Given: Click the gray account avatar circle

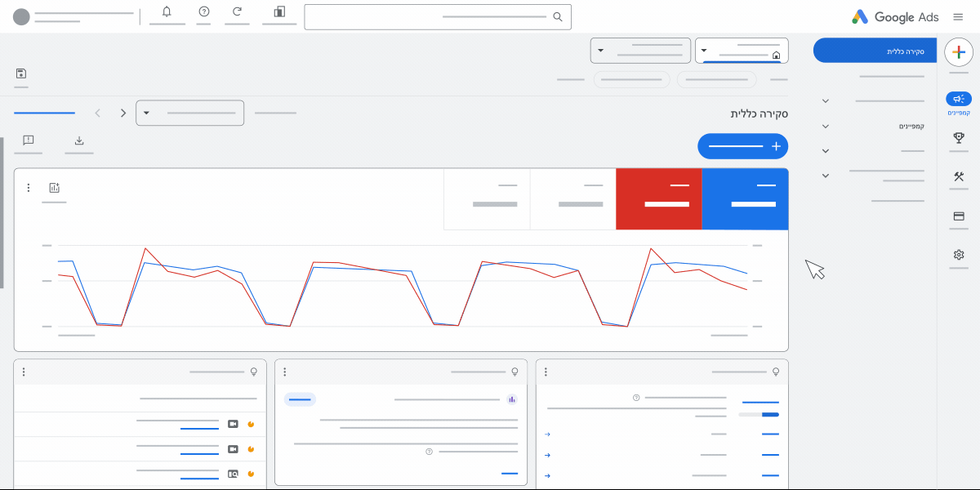Looking at the screenshot, I should pyautogui.click(x=22, y=16).
